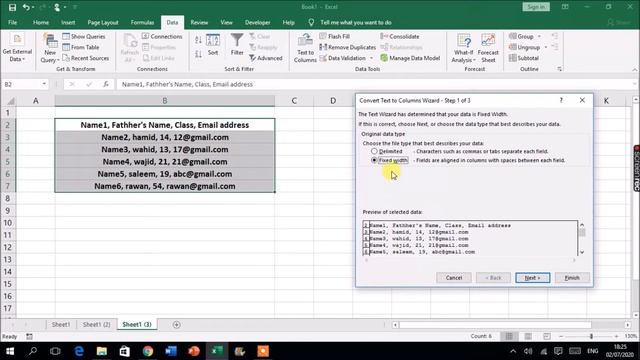Expand the Name Box dropdown
The height and width of the screenshot is (360, 640).
44,84
